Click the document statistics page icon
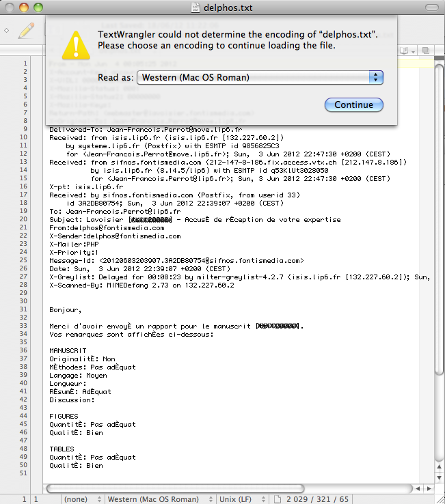Viewport: 445px width, 504px height. [x=277, y=499]
